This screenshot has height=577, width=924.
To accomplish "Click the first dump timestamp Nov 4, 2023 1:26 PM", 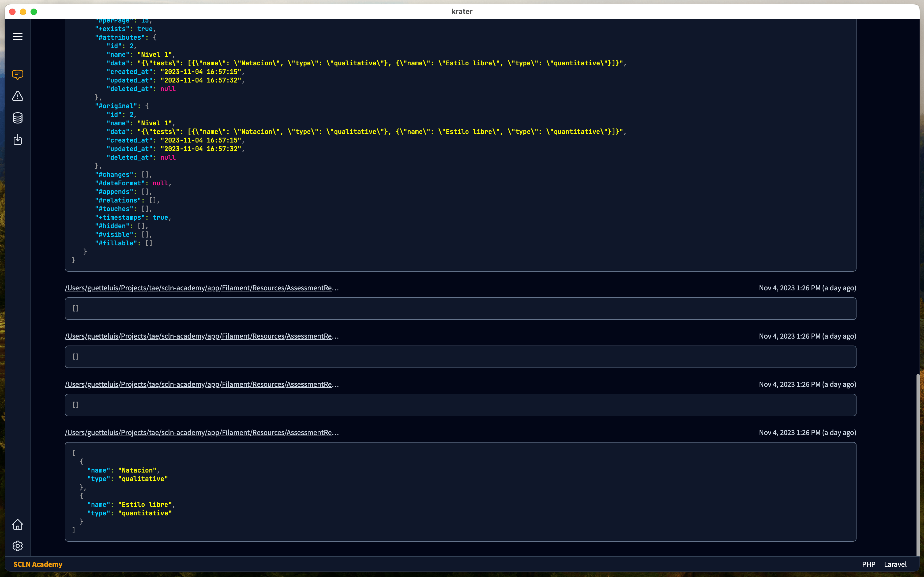I will (807, 288).
